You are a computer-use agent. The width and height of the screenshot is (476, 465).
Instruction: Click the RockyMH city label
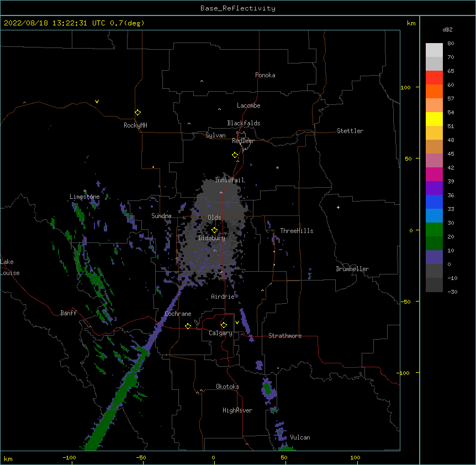[x=135, y=125]
